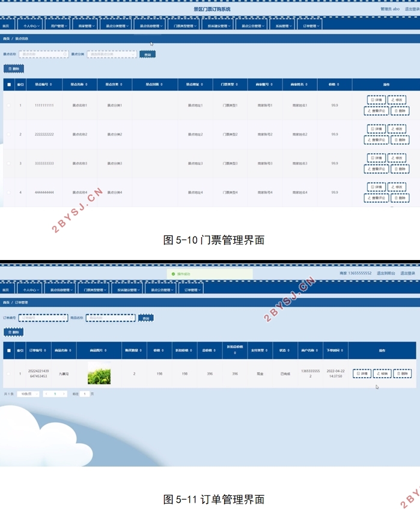The height and width of the screenshot is (520, 420).
Task: Click 退出到前台 link in merchant header
Action: pos(386,273)
